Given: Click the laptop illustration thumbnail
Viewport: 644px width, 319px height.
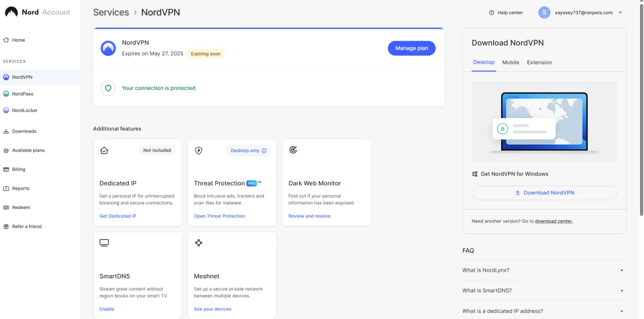Looking at the screenshot, I should [x=544, y=122].
